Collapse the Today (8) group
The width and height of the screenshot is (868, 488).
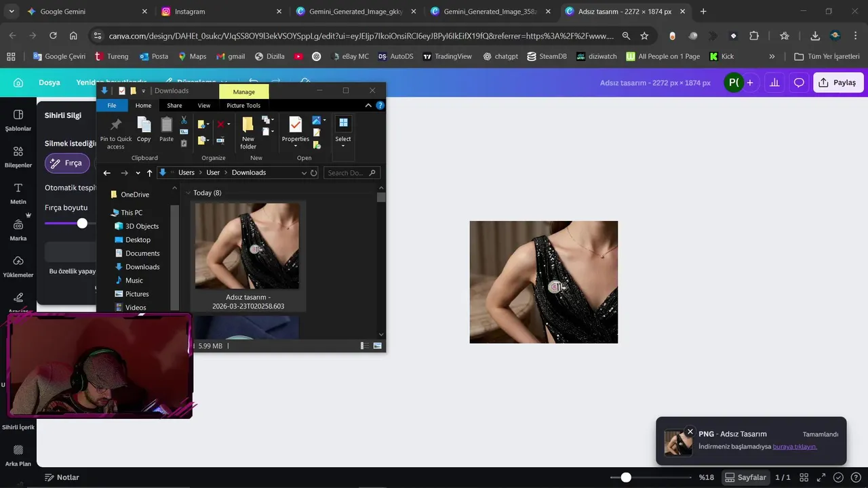click(x=189, y=193)
